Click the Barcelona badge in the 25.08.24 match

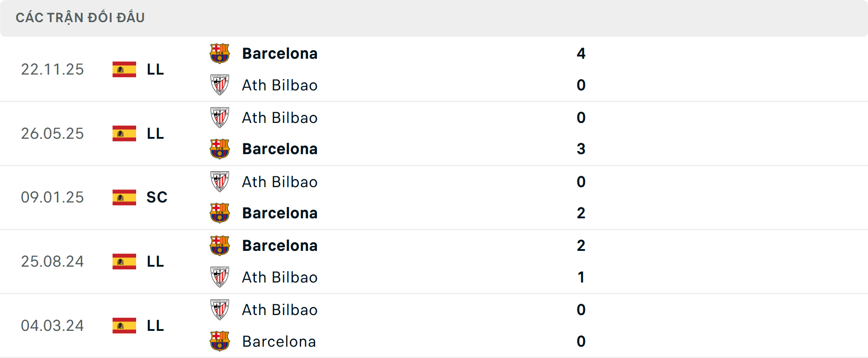[220, 245]
